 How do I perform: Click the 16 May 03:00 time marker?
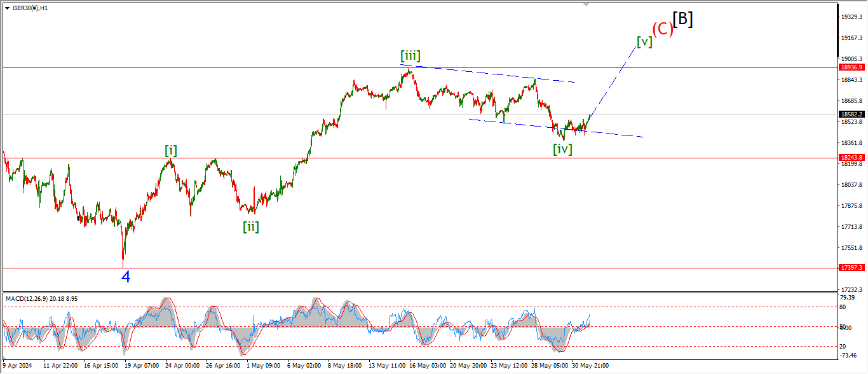pyautogui.click(x=428, y=366)
